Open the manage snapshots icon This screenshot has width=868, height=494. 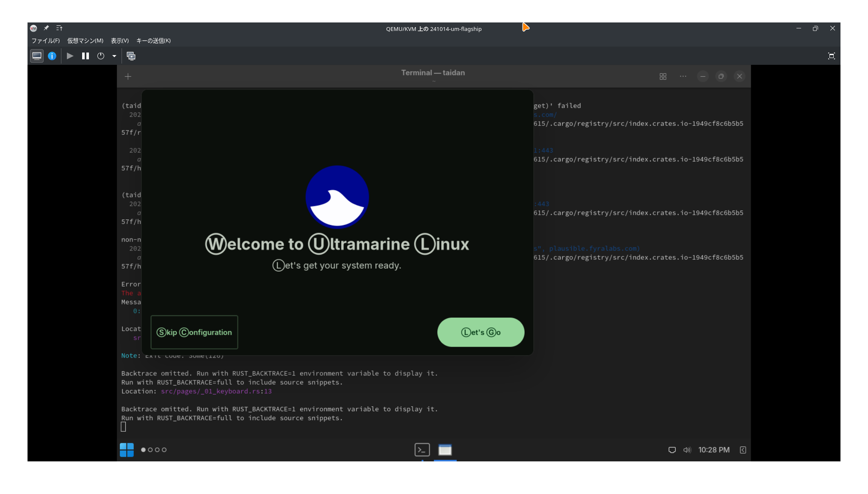pos(131,56)
